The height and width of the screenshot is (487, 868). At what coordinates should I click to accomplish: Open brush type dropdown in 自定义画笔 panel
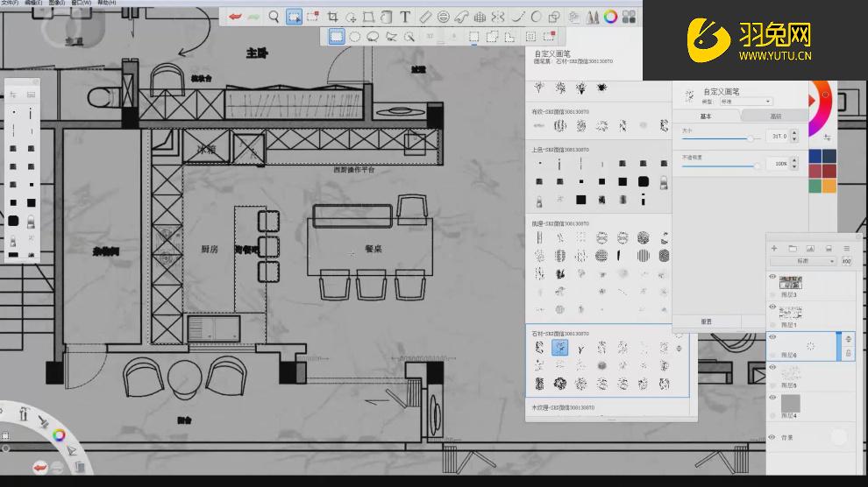pyautogui.click(x=745, y=102)
